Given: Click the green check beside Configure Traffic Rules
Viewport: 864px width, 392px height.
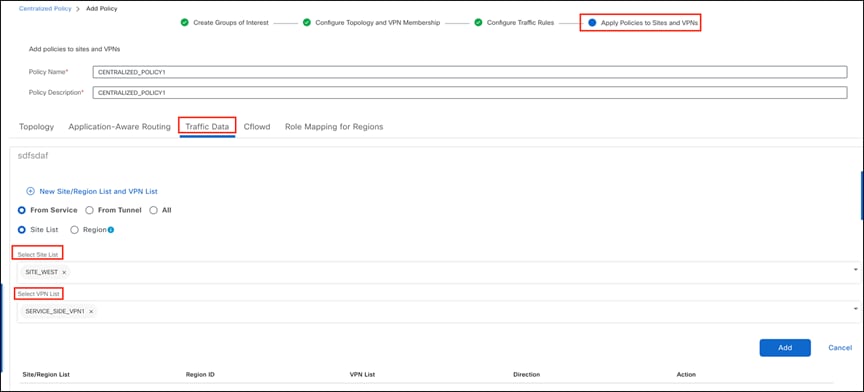Looking at the screenshot, I should click(478, 23).
